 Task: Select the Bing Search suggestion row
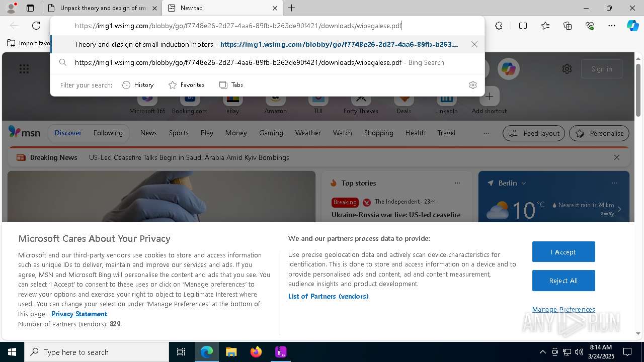click(267, 62)
